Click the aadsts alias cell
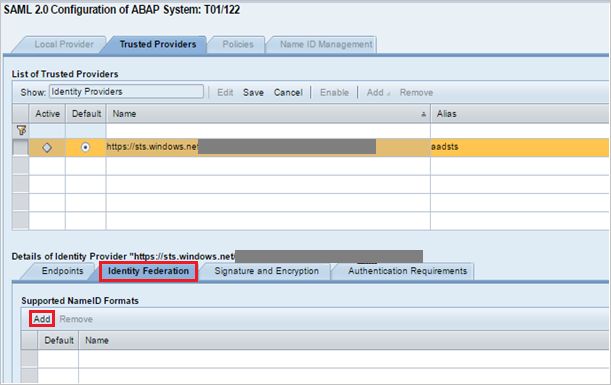611x385 pixels. tap(519, 147)
